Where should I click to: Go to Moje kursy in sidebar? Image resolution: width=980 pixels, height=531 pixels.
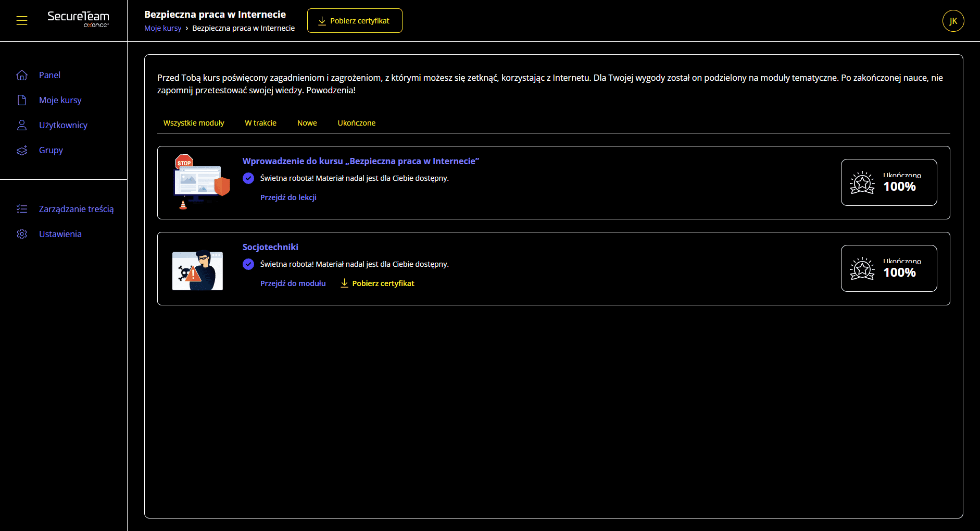point(60,100)
